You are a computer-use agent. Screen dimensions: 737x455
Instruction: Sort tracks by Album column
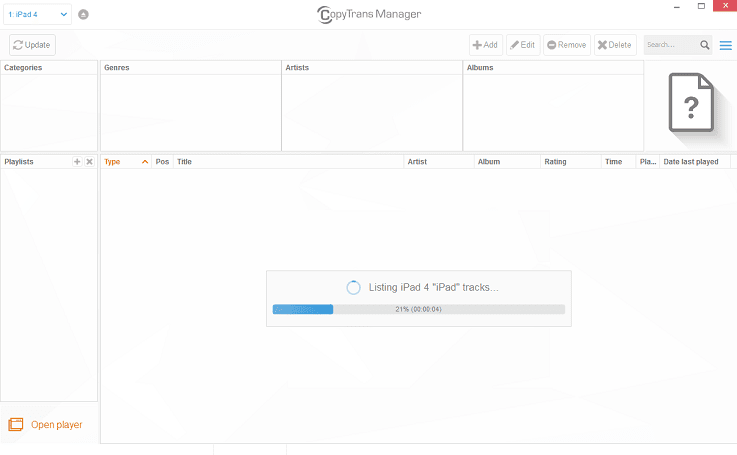[507, 162]
